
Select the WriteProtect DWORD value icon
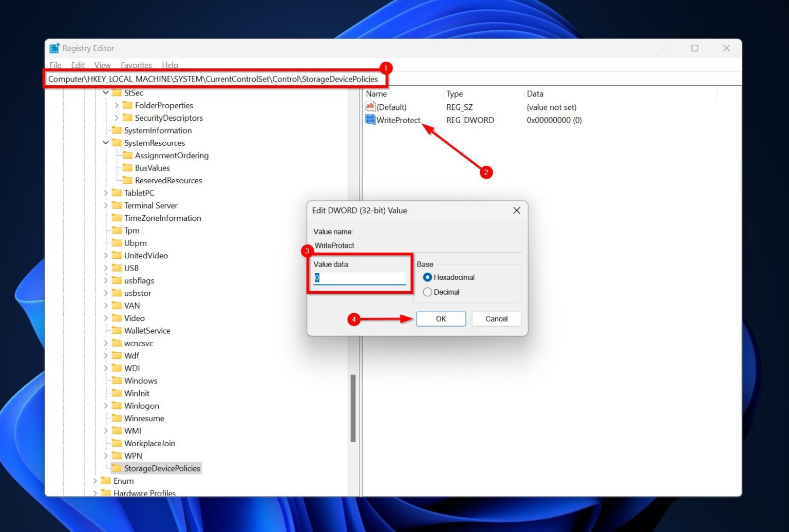point(369,120)
